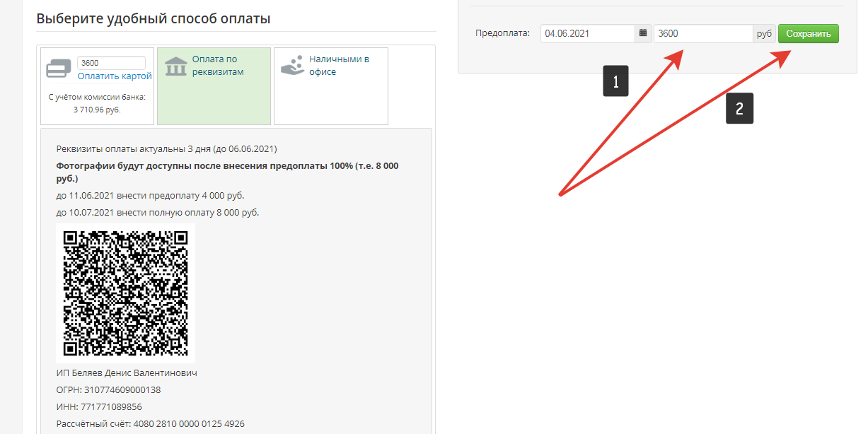Click the 'ИП Беляев Денис Валентинович' text
Image resolution: width=868 pixels, height=434 pixels.
point(126,373)
